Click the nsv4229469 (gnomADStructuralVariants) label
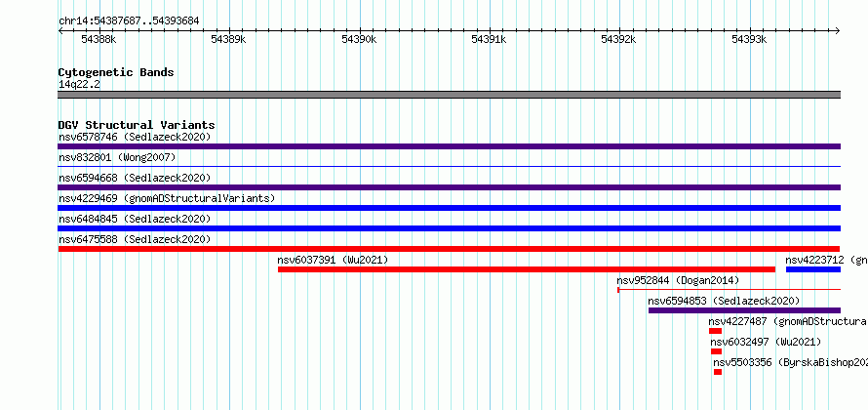This screenshot has width=868, height=410. [167, 198]
